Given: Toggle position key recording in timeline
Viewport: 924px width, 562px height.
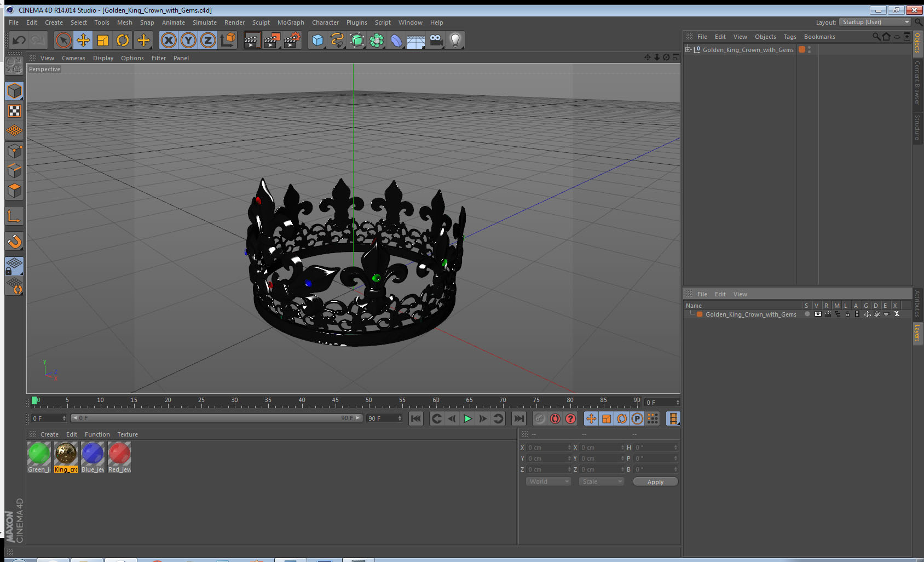Looking at the screenshot, I should click(x=591, y=418).
